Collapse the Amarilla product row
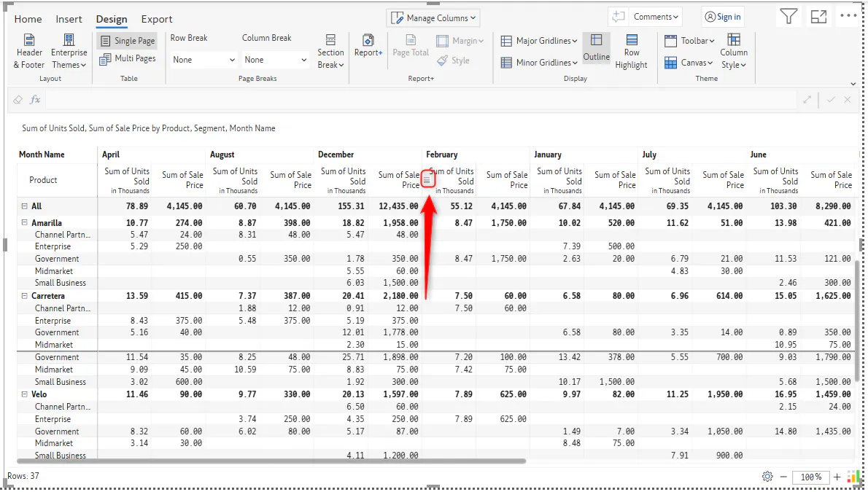This screenshot has height=492, width=868. click(x=24, y=222)
